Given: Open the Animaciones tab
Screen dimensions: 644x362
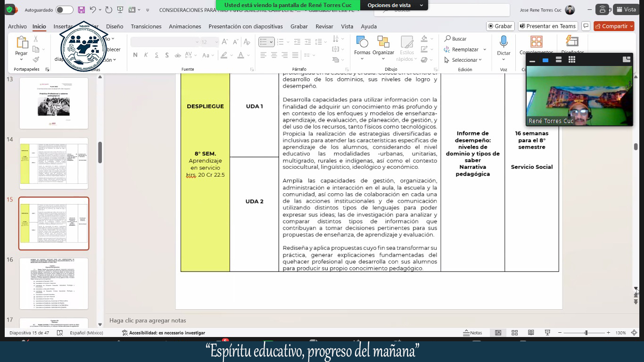Looking at the screenshot, I should [x=185, y=26].
